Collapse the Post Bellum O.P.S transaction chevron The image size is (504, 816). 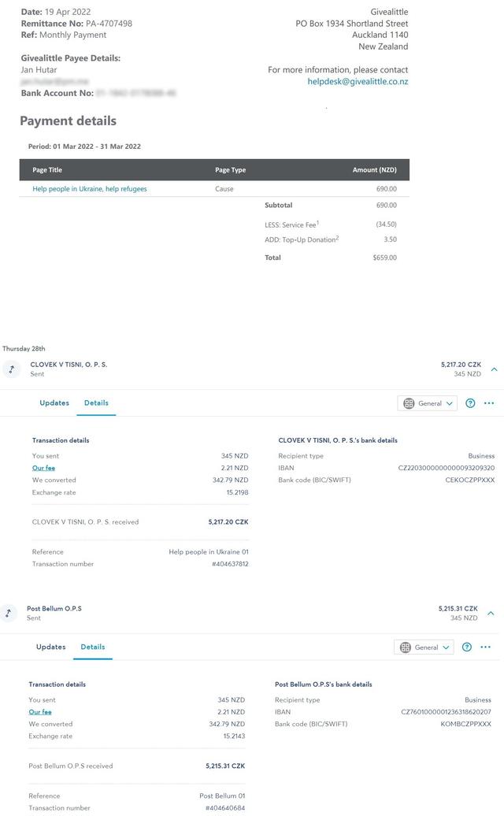tap(491, 613)
